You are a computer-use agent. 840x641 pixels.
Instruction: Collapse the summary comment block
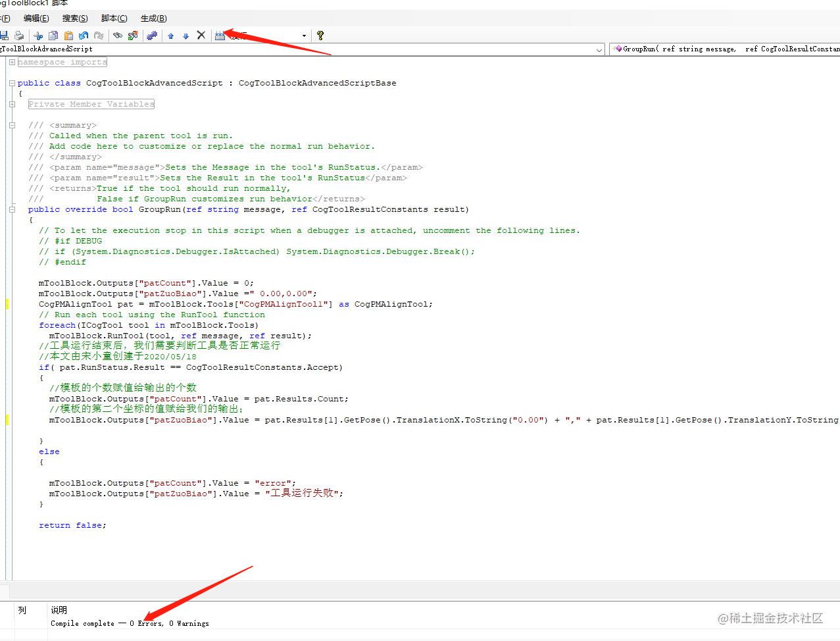12,125
